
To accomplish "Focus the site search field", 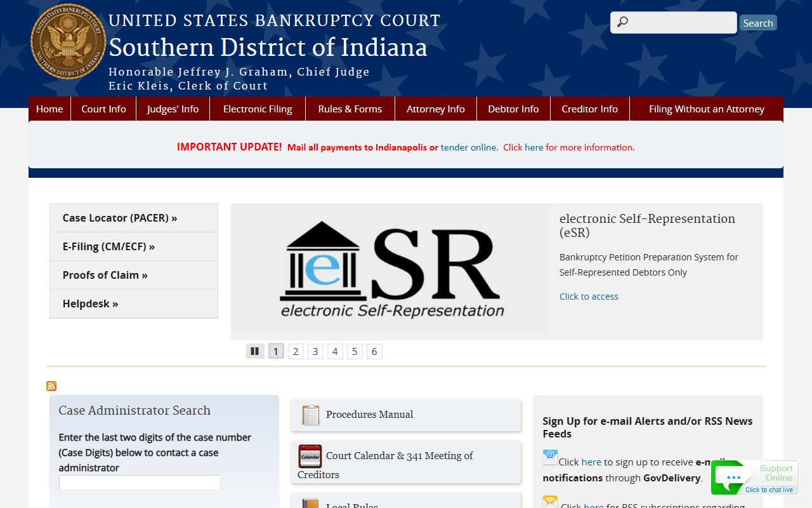I will pos(674,22).
